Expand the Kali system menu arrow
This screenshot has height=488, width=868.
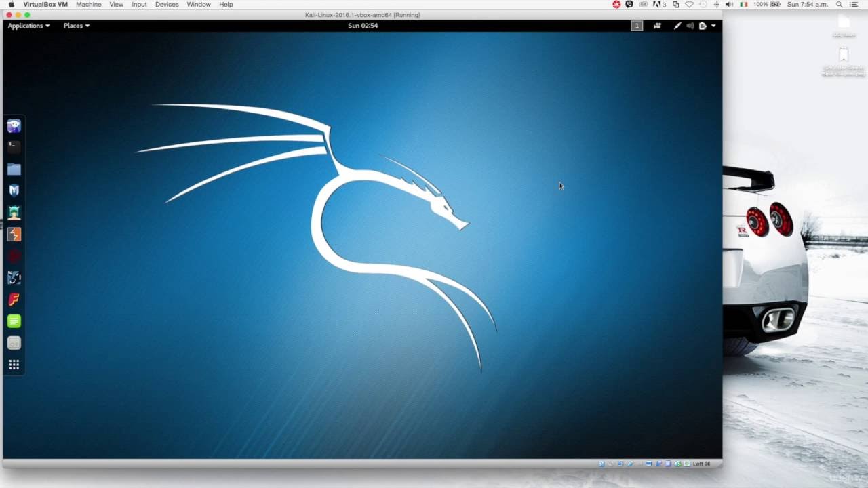tap(713, 26)
